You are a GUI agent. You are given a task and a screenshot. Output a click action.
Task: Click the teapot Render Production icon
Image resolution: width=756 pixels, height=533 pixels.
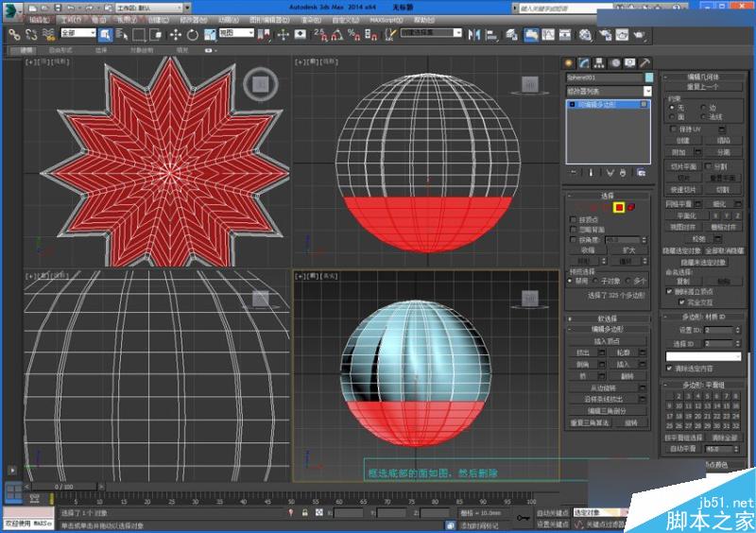[640, 35]
